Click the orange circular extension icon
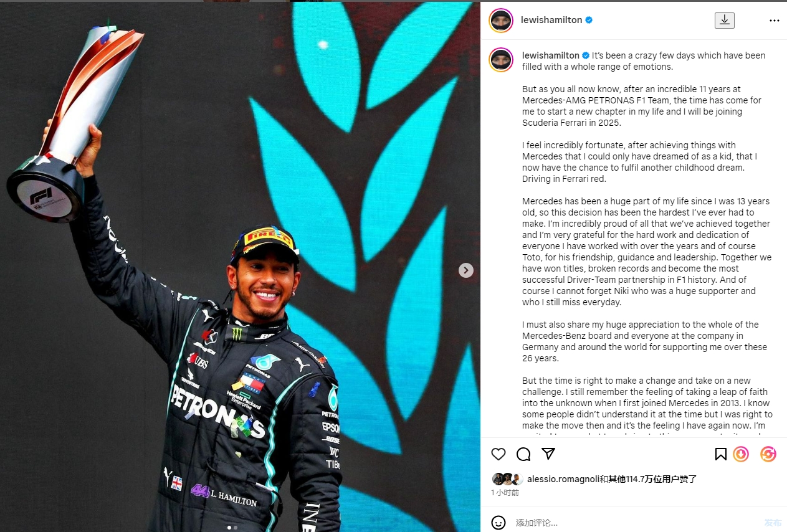This screenshot has height=532, width=787. [741, 454]
